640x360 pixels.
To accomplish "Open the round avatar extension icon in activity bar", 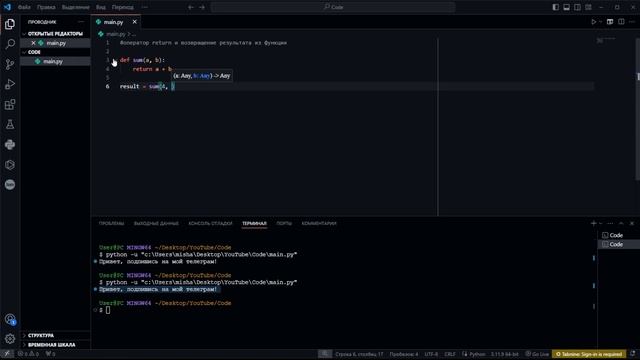I will point(10,184).
